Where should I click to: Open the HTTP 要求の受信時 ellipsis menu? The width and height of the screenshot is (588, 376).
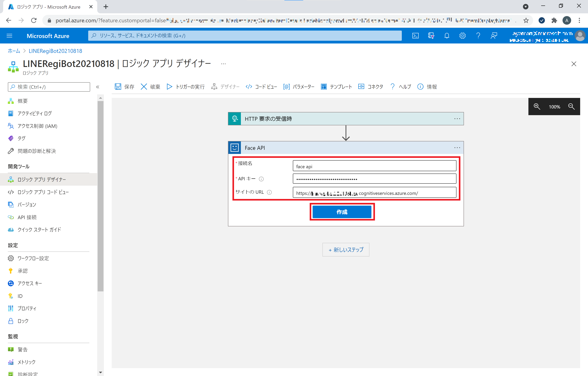pyautogui.click(x=457, y=119)
